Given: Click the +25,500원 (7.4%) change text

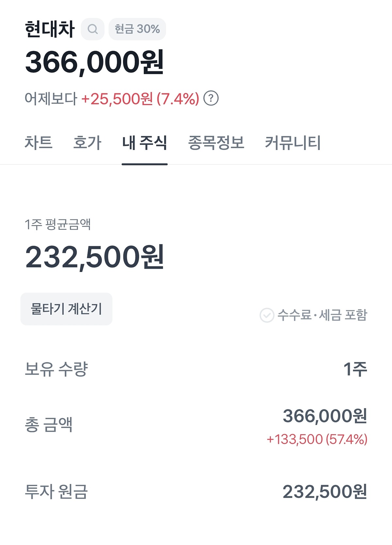Looking at the screenshot, I should [x=140, y=99].
